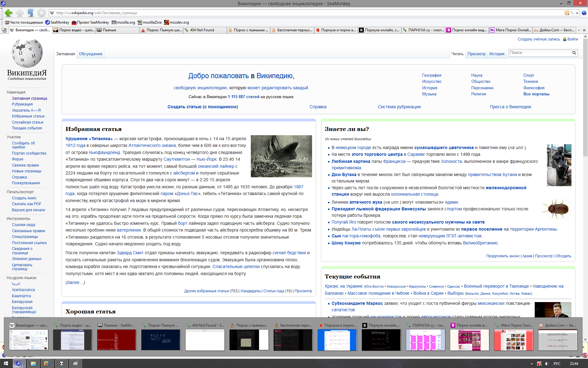Viewport: 588px width, 368px height.
Task: Click the taskbar clock 22:44
Action: point(574,364)
